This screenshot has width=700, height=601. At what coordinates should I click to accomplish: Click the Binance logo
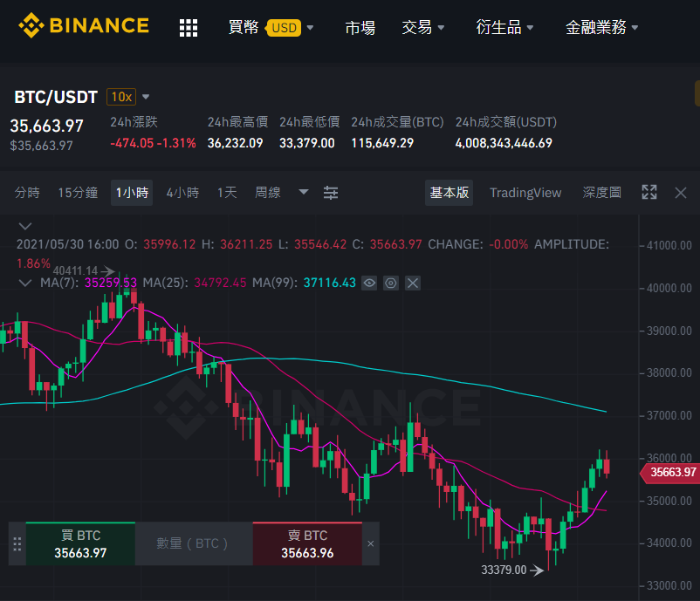point(84,25)
